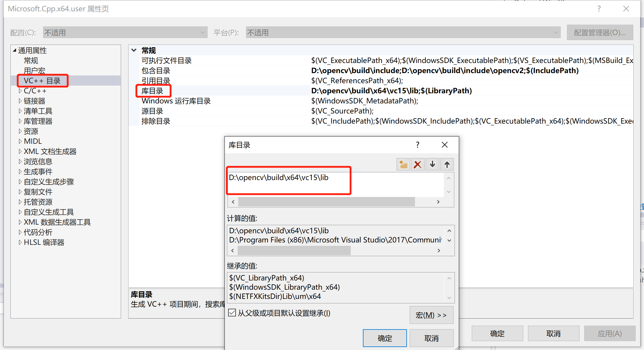Click the red X delete line icon
Viewport: 644px width, 350px height.
pos(418,164)
